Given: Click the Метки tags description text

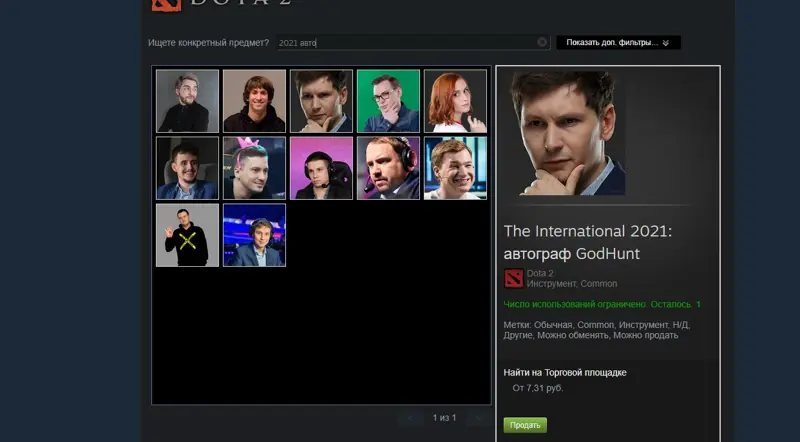Looking at the screenshot, I should click(x=596, y=330).
